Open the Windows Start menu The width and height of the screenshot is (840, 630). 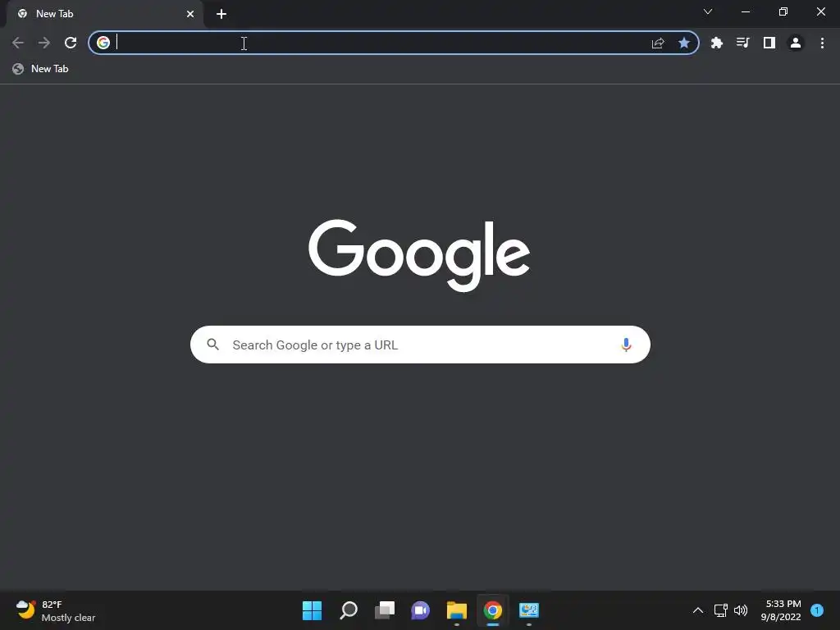[313, 610]
